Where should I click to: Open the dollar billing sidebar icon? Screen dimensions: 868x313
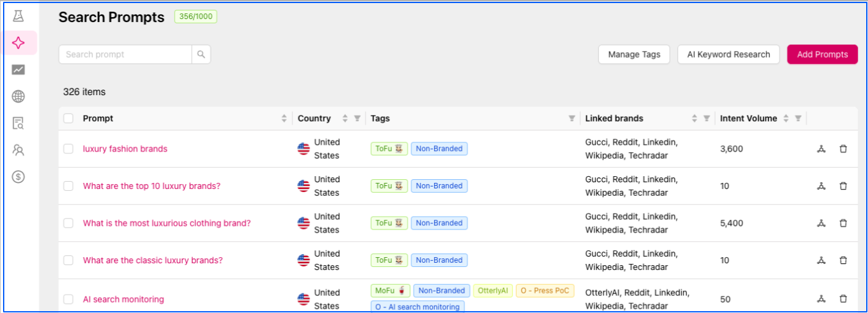point(18,177)
